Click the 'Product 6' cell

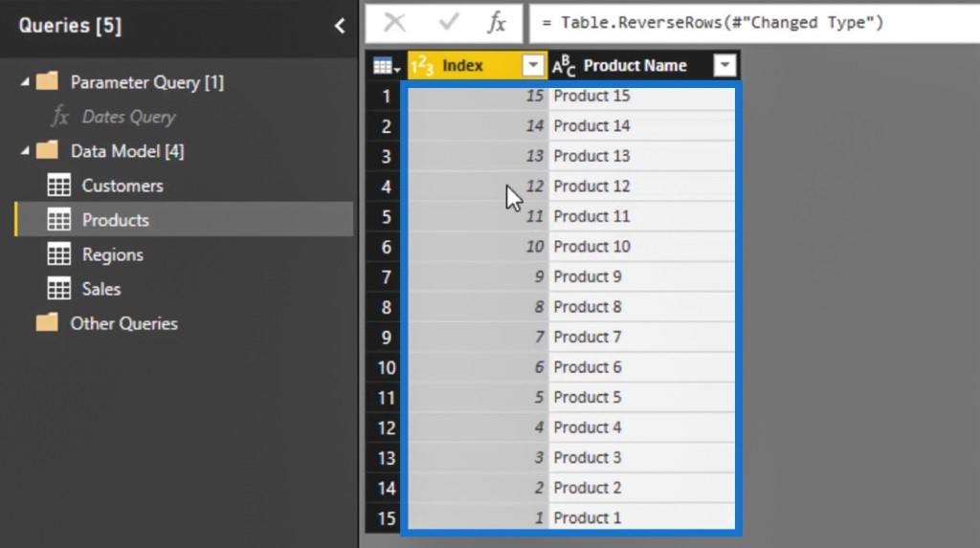[642, 367]
